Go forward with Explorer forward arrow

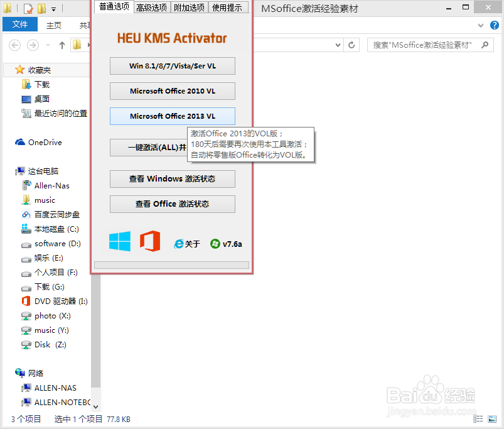33,45
